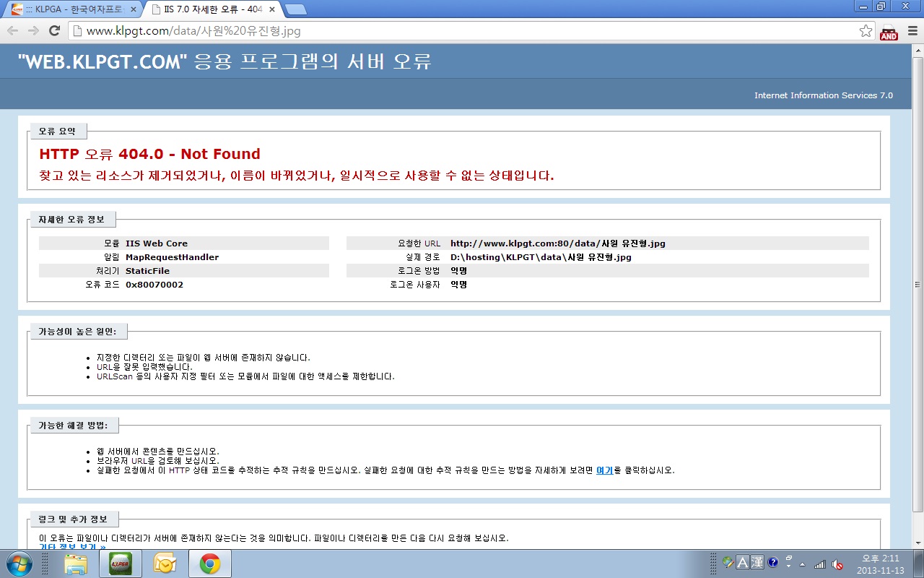Click the Chrome icon on the taskbar
924x578 pixels.
pyautogui.click(x=210, y=564)
